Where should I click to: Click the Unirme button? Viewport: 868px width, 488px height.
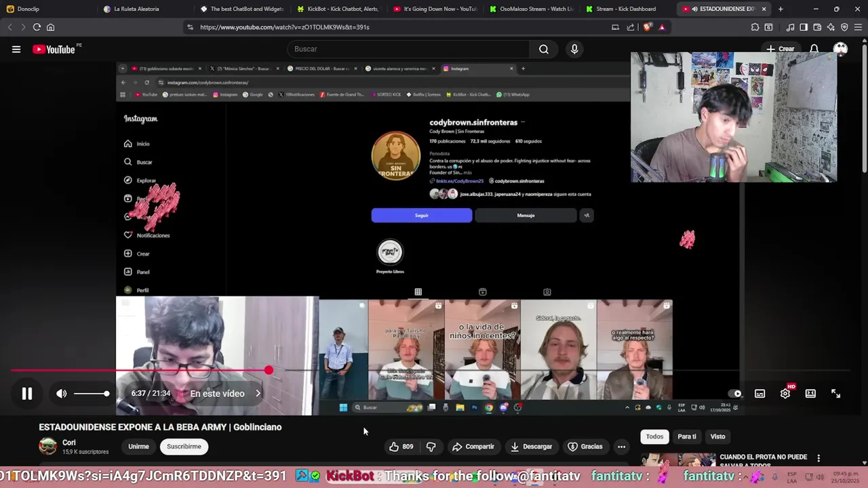click(x=138, y=447)
